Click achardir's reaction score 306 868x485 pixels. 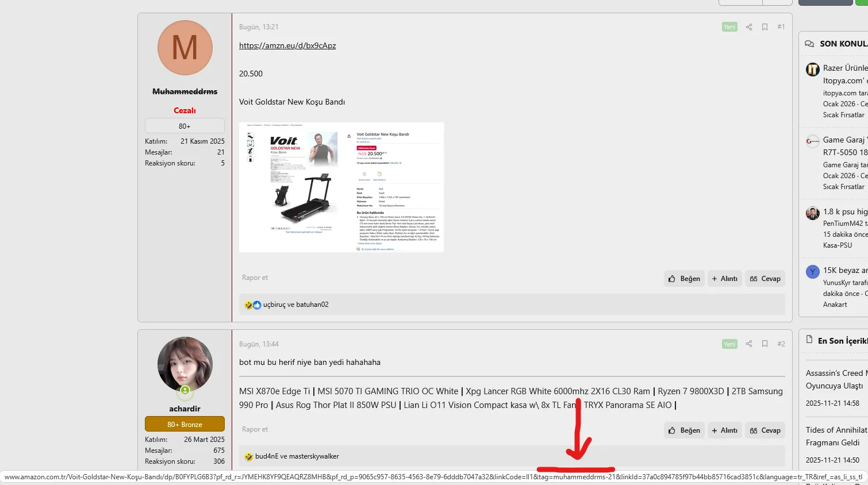pyautogui.click(x=219, y=461)
